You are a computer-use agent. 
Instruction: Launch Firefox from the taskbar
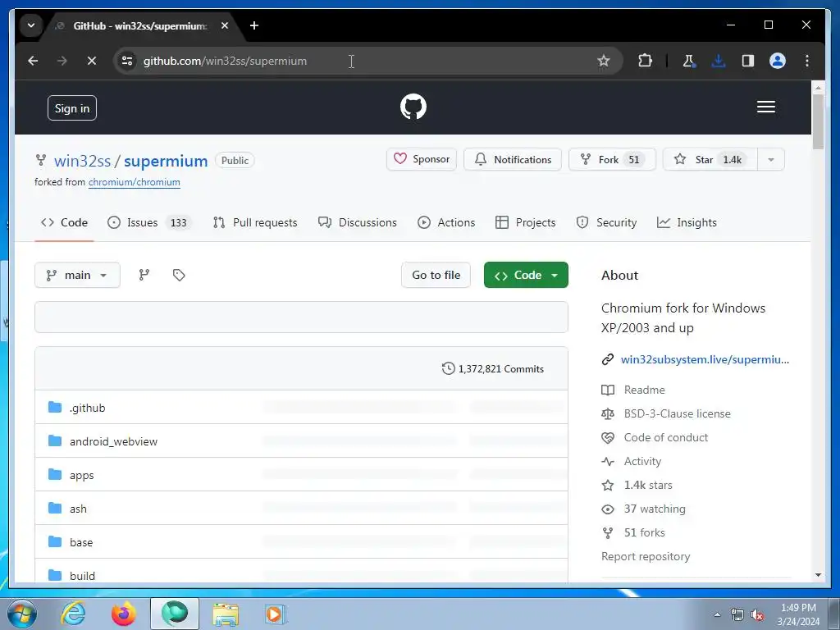(x=124, y=614)
